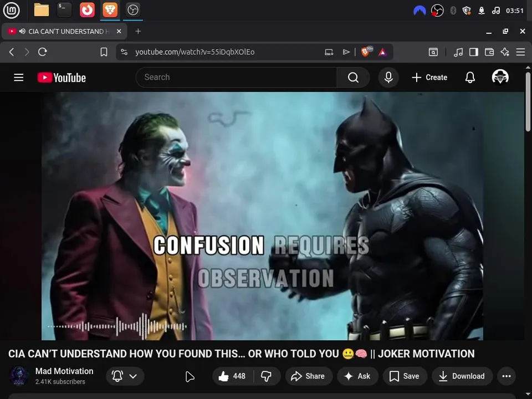Open the more actions three-dot menu
532x399 pixels.
coord(506,376)
